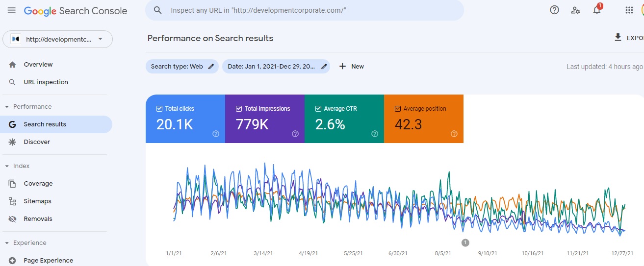The image size is (644, 266).
Task: Uncheck the Average position checkbox
Action: pos(398,109)
